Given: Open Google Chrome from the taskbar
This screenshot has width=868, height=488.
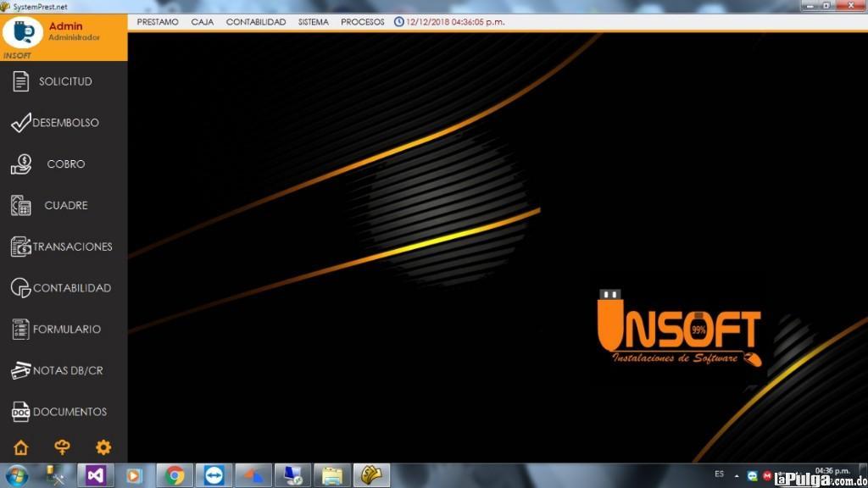Looking at the screenshot, I should click(x=175, y=475).
